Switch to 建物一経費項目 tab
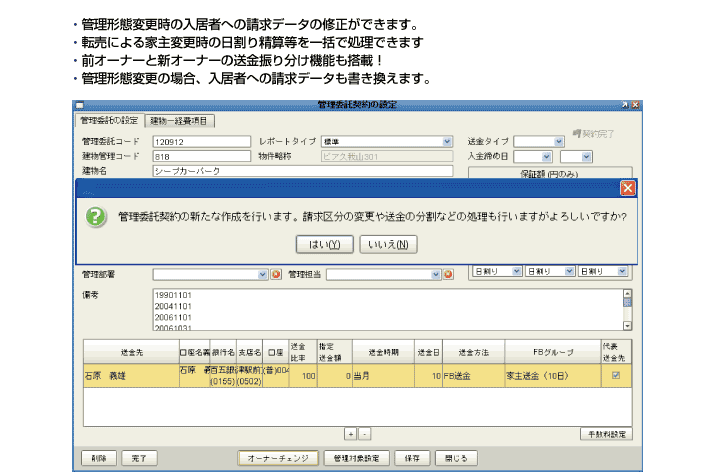 (179, 121)
